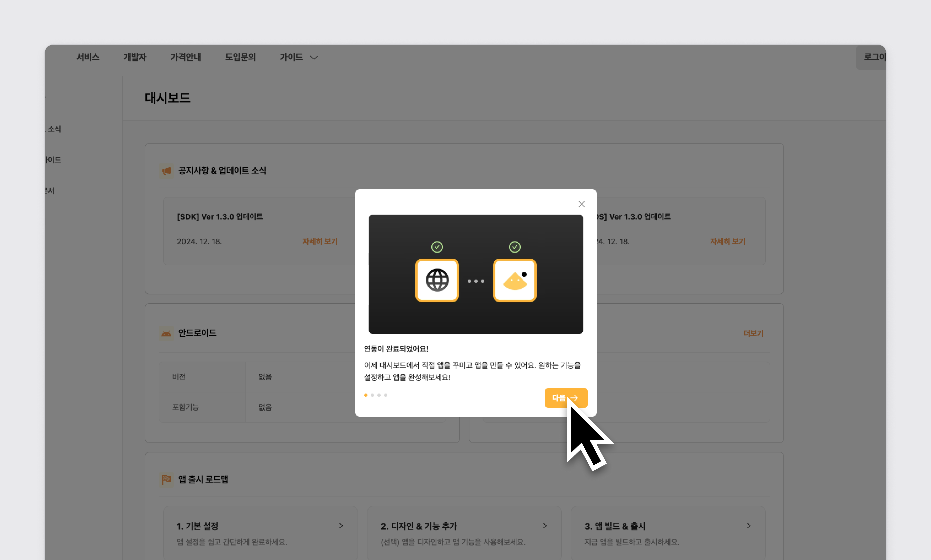931x560 pixels.
Task: Go to the second onboarding page dot
Action: coord(372,395)
